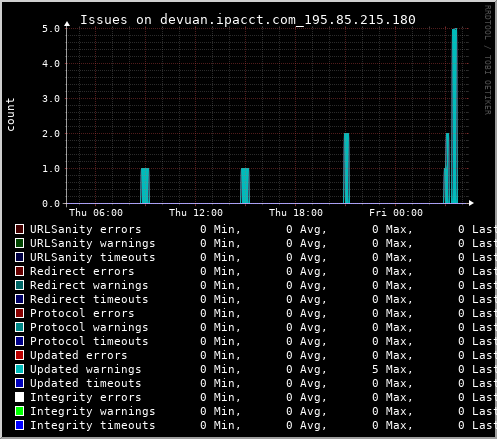Click the Updated warnings cyan swatch
Image resolution: width=497 pixels, height=439 pixels.
click(x=19, y=369)
